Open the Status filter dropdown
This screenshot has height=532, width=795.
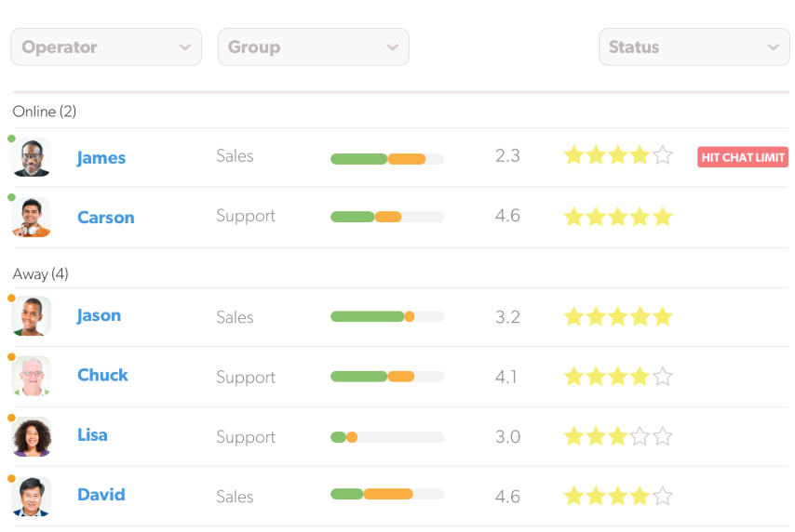click(x=694, y=47)
